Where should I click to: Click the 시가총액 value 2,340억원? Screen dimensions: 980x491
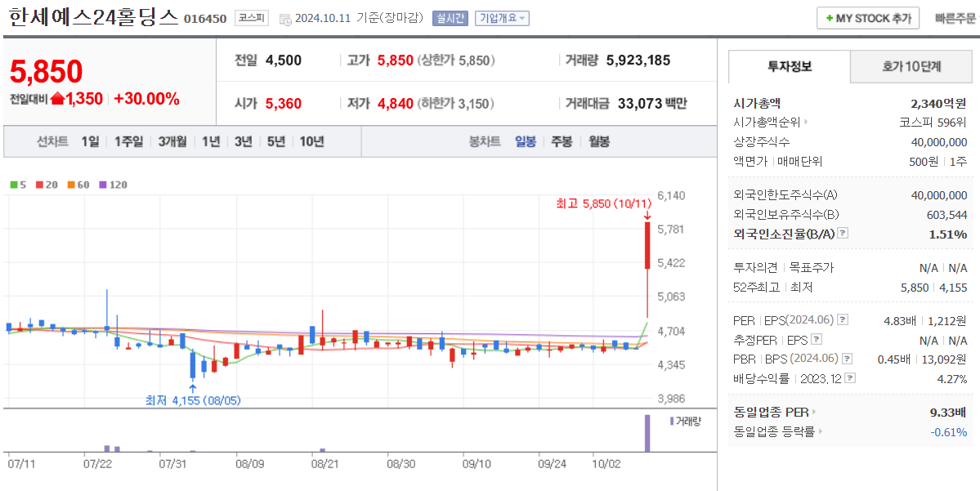(x=939, y=103)
